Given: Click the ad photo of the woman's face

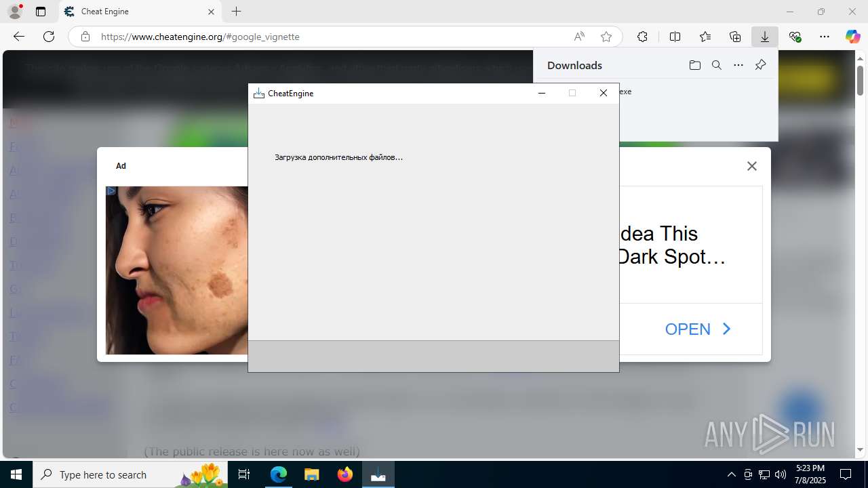Looking at the screenshot, I should [x=177, y=270].
